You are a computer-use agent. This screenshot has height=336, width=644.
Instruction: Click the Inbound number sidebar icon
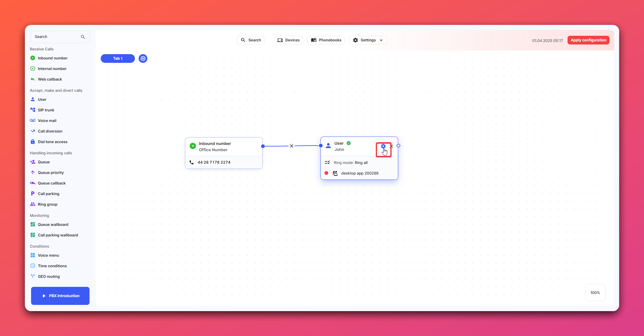click(33, 58)
